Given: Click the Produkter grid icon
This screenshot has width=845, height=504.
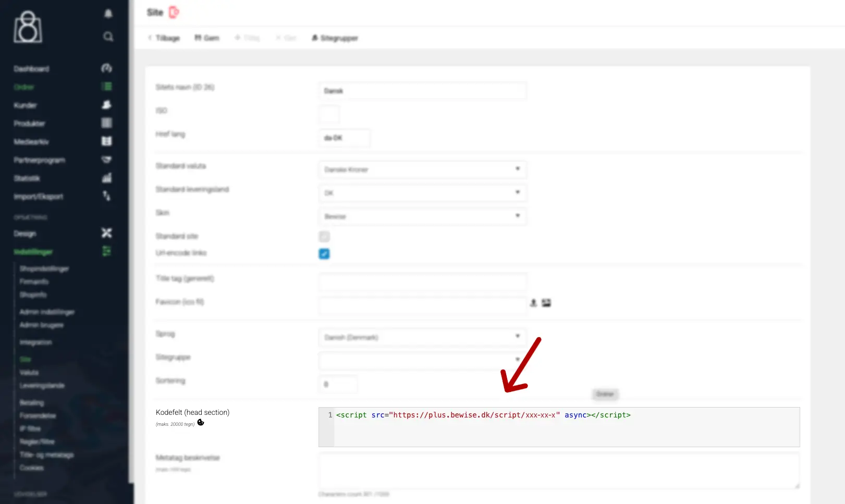Looking at the screenshot, I should [x=107, y=123].
